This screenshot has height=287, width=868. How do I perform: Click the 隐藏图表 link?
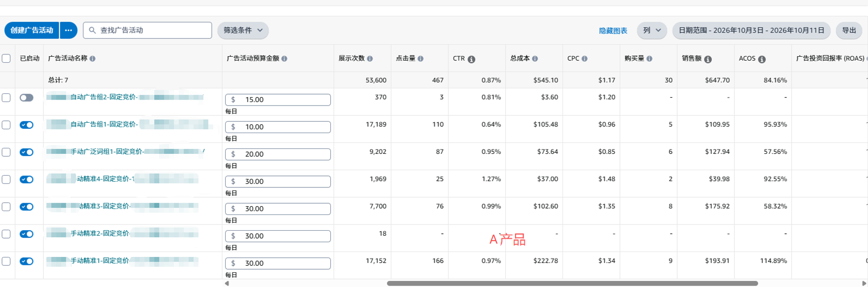613,31
